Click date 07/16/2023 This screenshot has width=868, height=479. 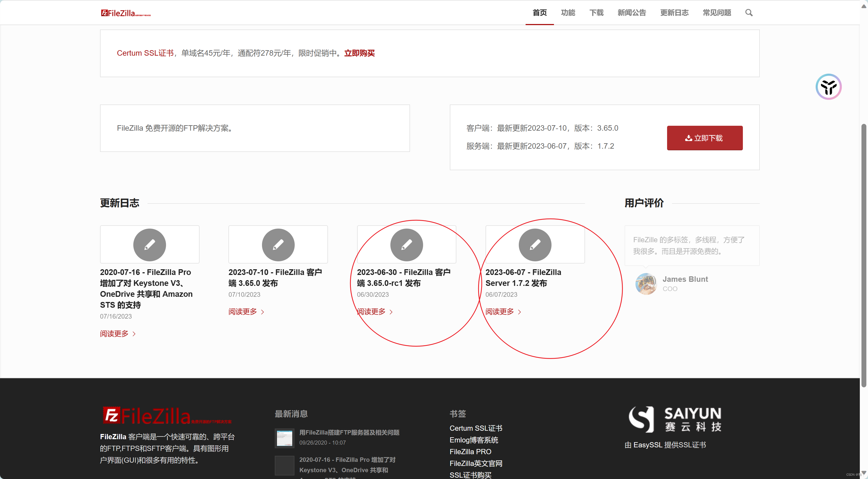pyautogui.click(x=116, y=316)
